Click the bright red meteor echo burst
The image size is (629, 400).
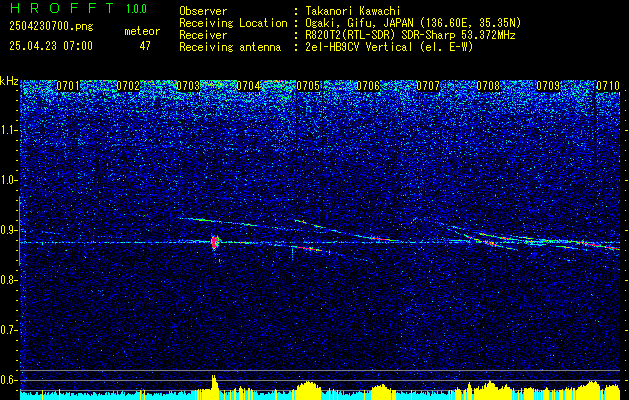(x=215, y=242)
